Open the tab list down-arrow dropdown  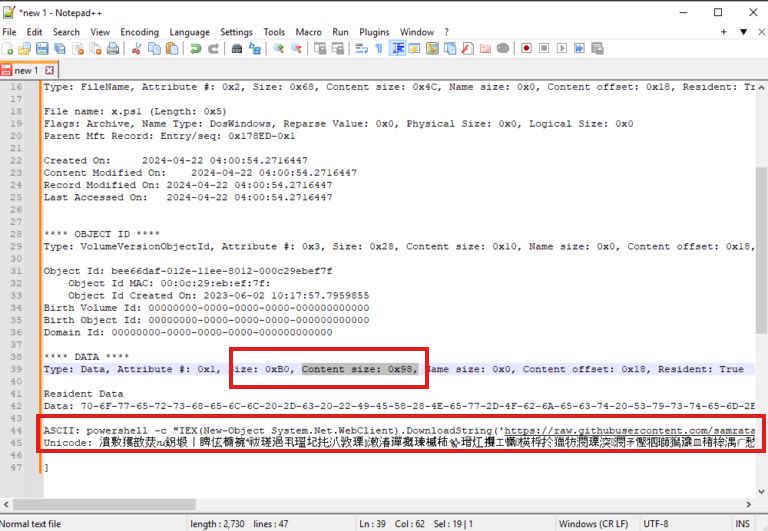744,32
